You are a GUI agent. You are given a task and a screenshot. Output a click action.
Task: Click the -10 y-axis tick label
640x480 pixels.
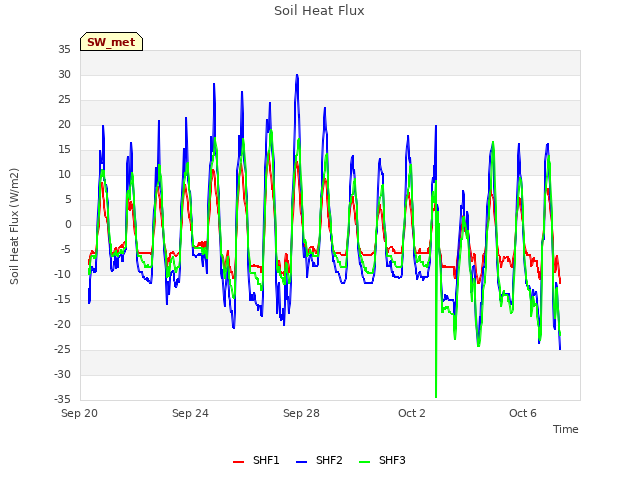click(62, 275)
